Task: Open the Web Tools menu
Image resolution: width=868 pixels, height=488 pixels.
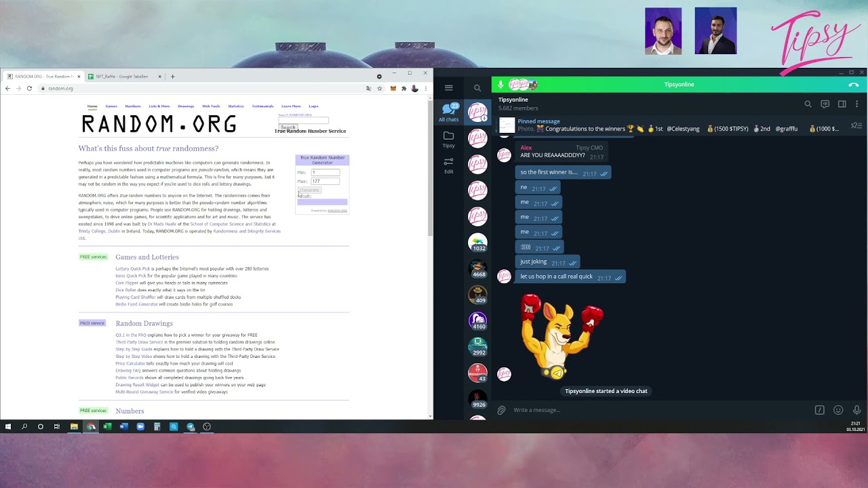Action: (211, 106)
